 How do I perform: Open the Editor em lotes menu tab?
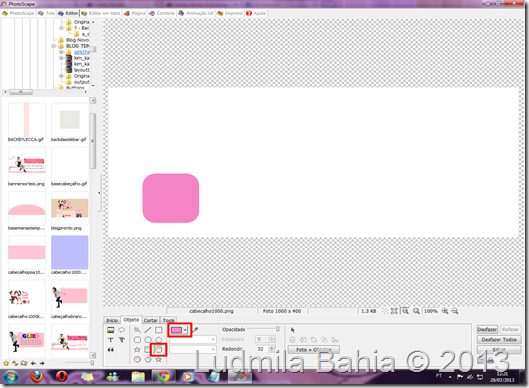(101, 13)
